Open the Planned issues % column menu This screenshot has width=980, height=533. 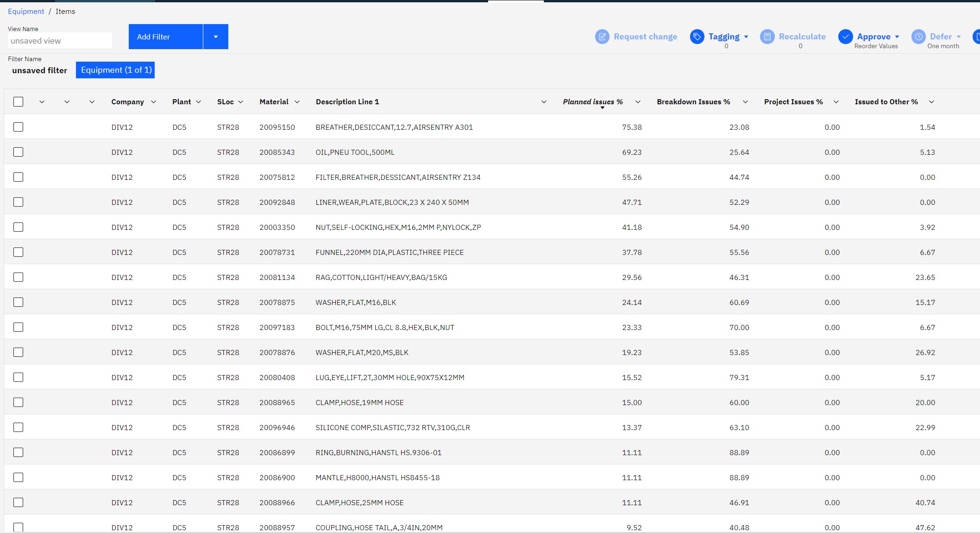click(x=638, y=102)
